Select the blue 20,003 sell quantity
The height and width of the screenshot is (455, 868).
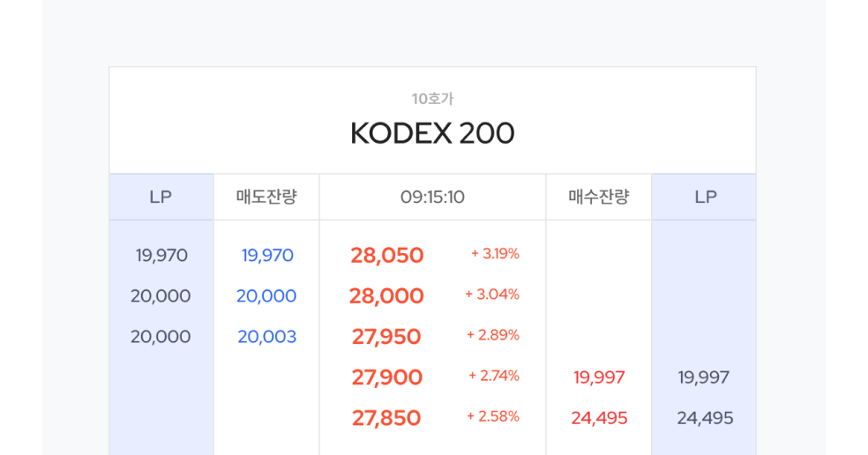pyautogui.click(x=266, y=337)
